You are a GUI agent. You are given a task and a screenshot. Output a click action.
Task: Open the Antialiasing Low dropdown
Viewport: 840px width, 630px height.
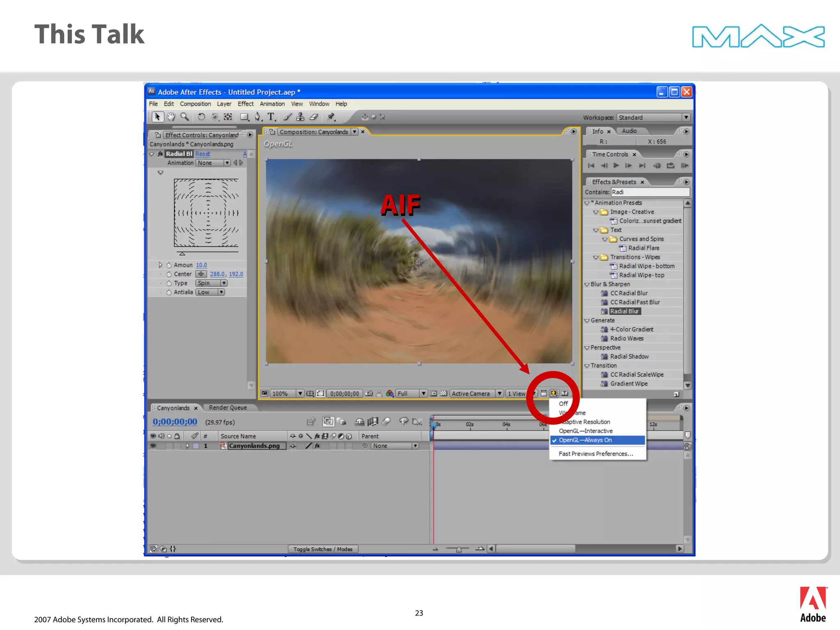pos(210,292)
